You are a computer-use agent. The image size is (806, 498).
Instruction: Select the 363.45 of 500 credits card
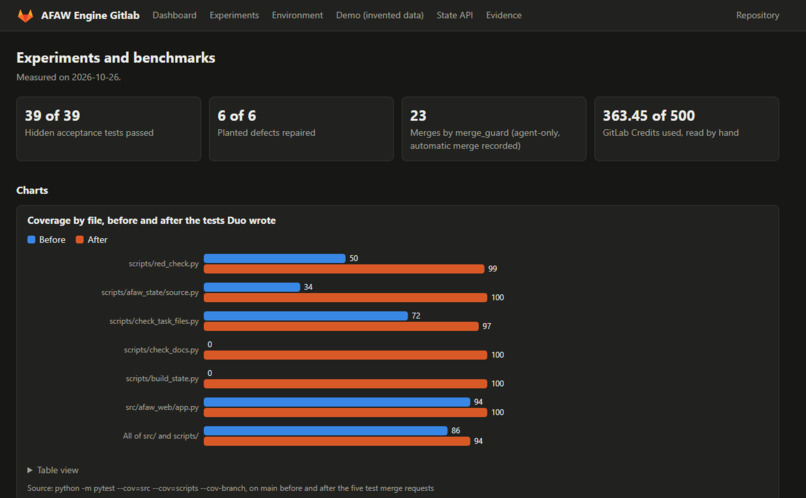(x=687, y=128)
